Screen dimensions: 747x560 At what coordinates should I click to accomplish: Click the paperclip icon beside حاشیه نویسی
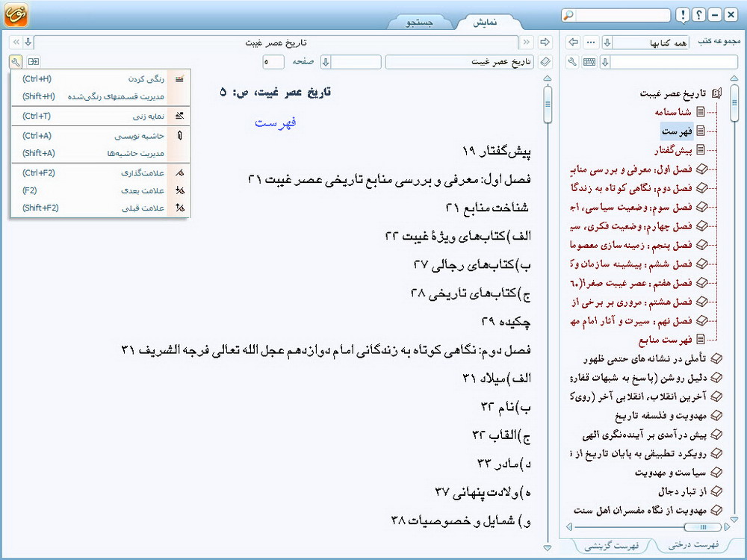click(179, 136)
